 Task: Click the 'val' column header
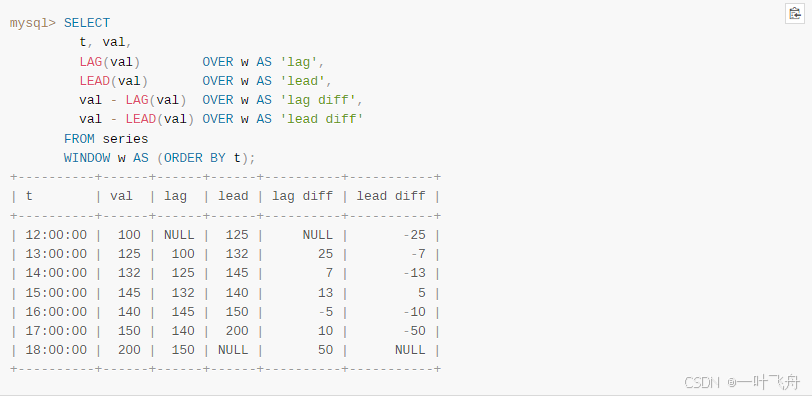pos(121,196)
